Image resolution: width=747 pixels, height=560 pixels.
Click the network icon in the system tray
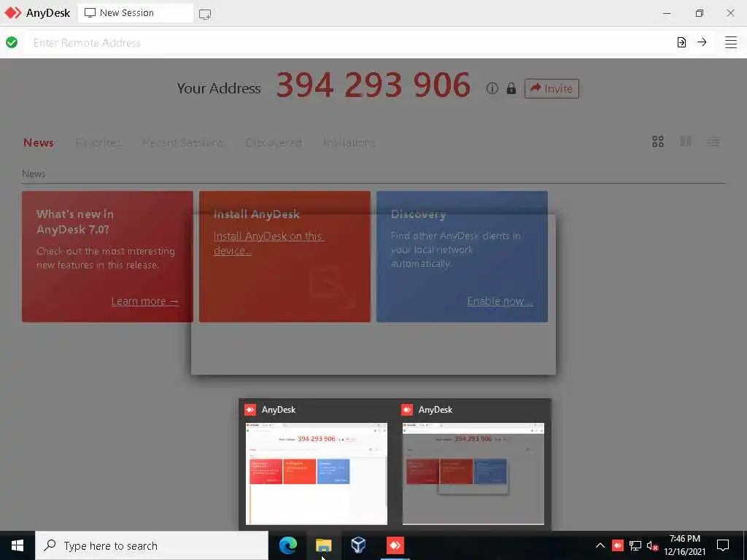(x=635, y=545)
